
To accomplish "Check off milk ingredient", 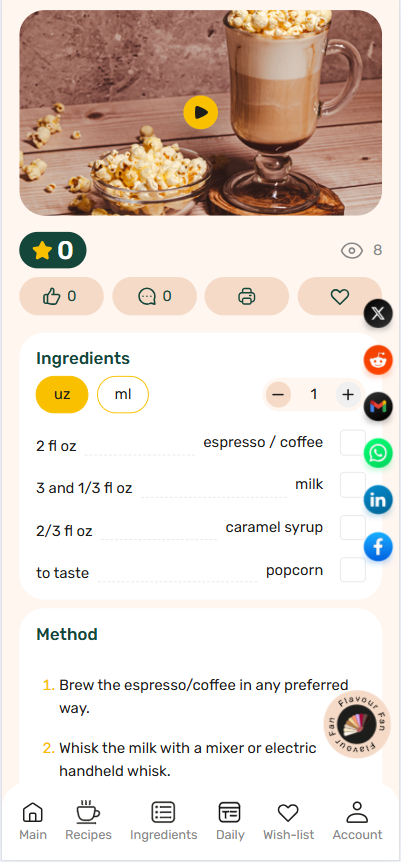I will pos(353,485).
